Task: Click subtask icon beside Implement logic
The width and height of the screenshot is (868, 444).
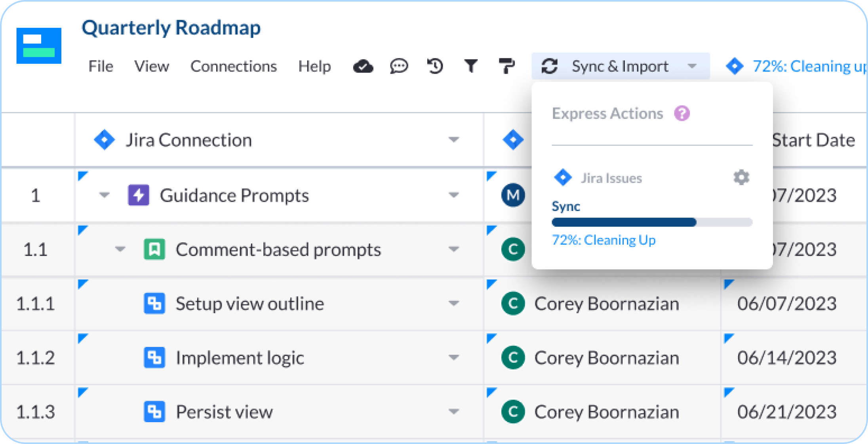Action: [154, 358]
